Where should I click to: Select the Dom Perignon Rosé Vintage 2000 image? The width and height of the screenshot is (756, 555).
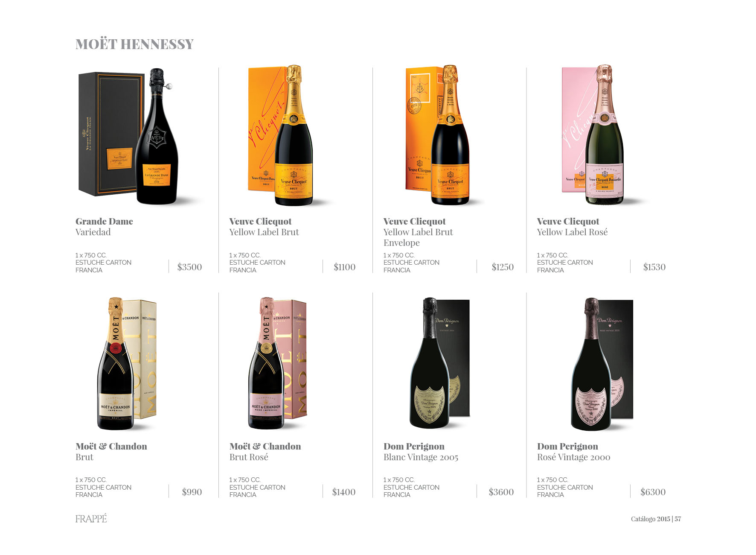pos(602,364)
